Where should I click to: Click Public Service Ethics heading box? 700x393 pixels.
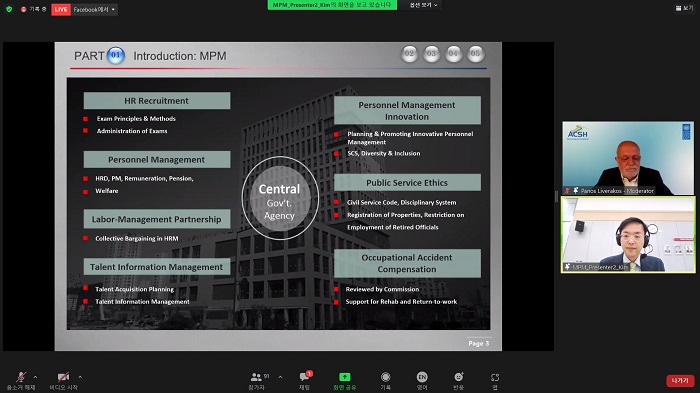(407, 182)
